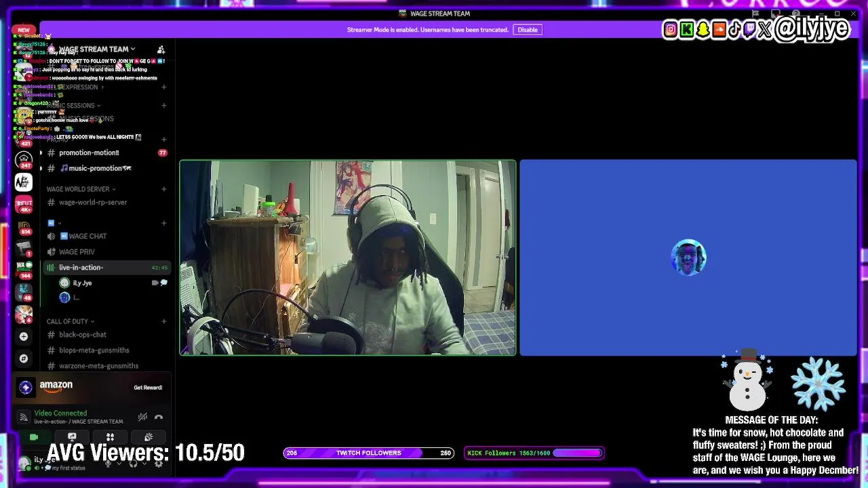Image resolution: width=868 pixels, height=488 pixels.
Task: Open the promotion-motion!! channel
Action: pos(106,152)
